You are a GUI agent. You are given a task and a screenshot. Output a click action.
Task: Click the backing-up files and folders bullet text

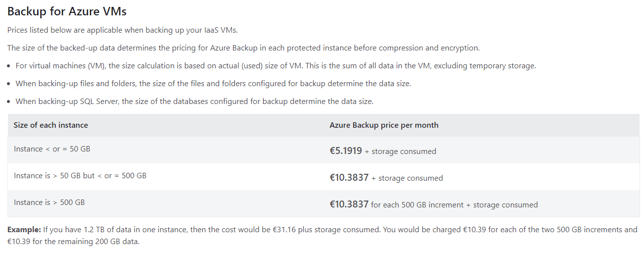click(213, 84)
